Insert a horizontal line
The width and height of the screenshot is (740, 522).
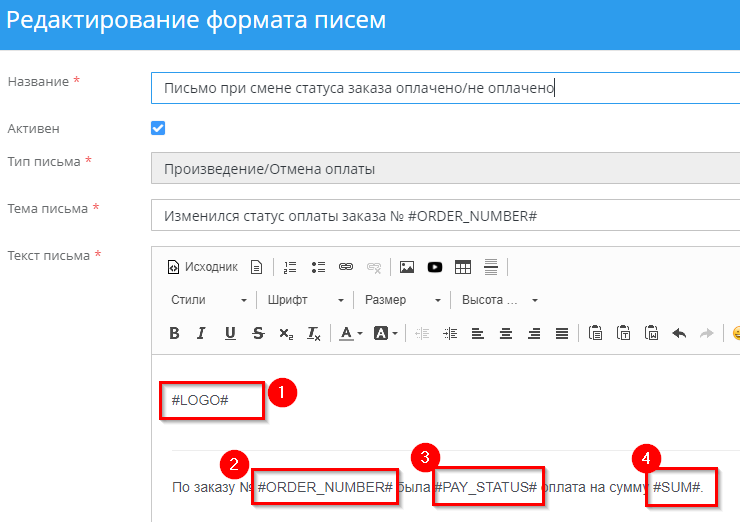[491, 267]
